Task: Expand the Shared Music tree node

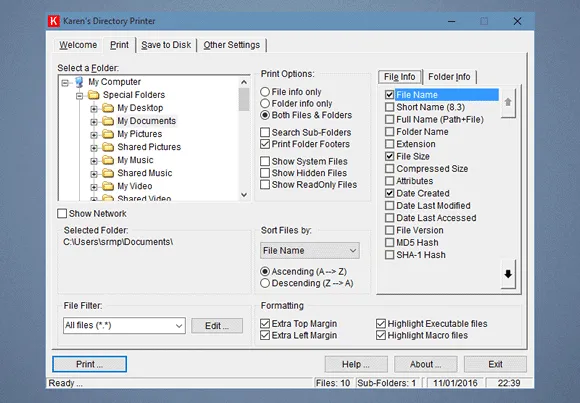Action: point(94,174)
